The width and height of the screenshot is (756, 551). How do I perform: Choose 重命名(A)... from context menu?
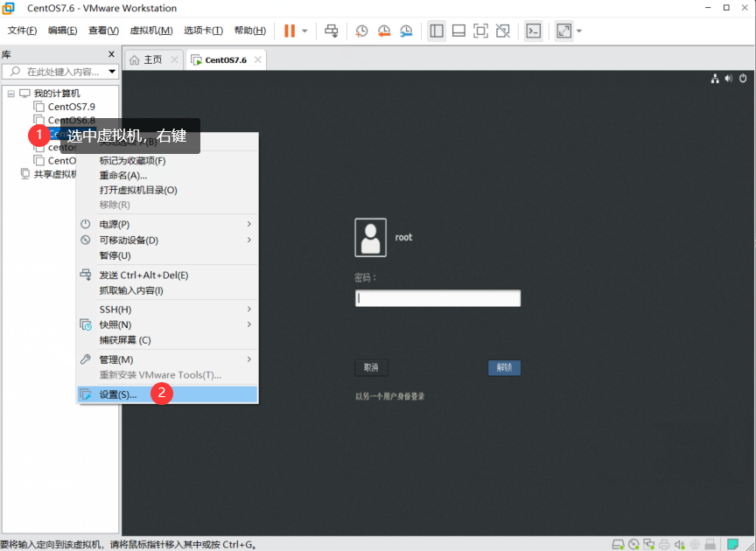tap(123, 176)
